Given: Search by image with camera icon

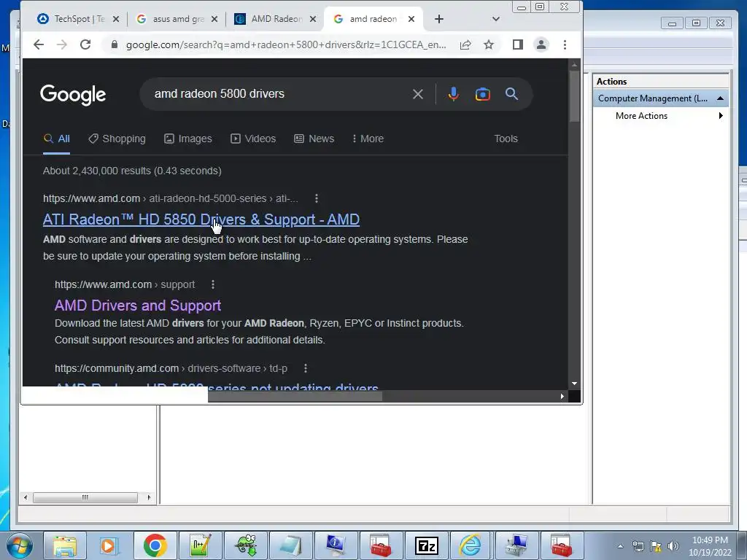Looking at the screenshot, I should 483,94.
